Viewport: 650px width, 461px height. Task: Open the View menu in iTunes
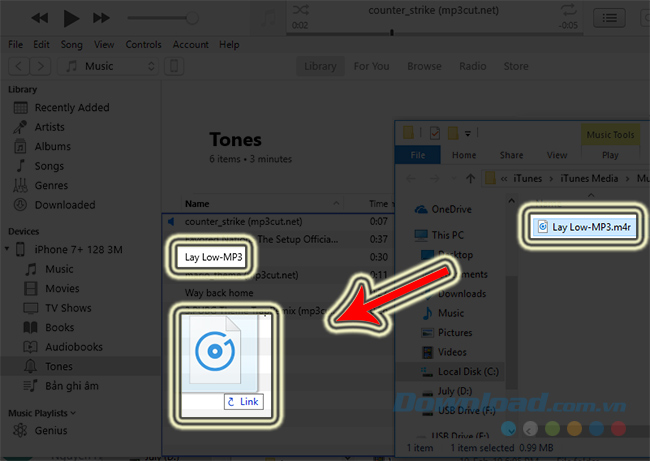tap(104, 44)
